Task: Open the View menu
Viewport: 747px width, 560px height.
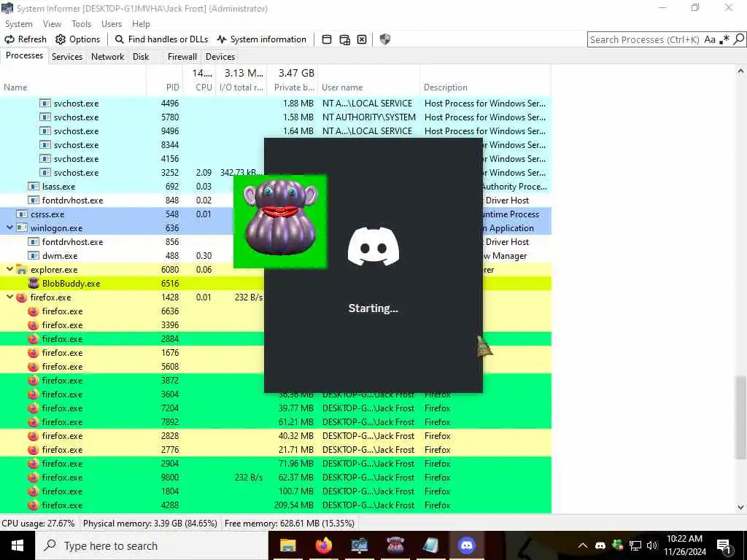Action: (52, 24)
